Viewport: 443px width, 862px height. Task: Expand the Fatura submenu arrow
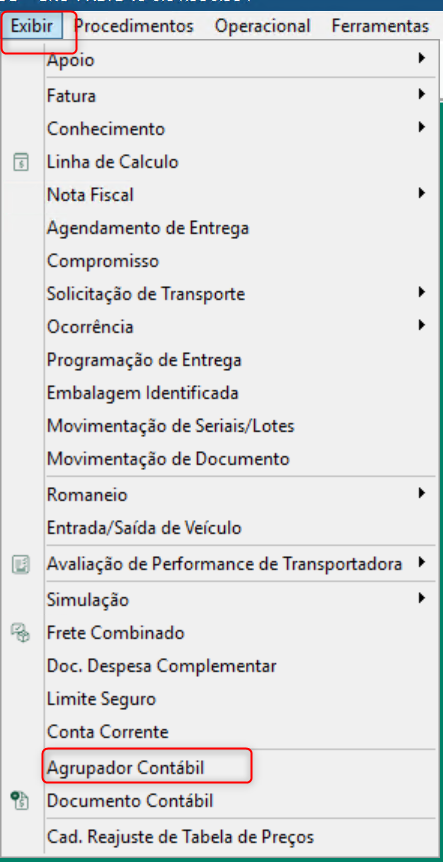tap(422, 95)
